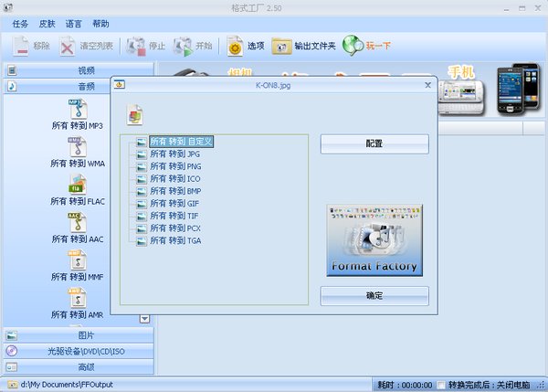Click the 确定 OK button
The image size is (548, 392).
point(374,296)
